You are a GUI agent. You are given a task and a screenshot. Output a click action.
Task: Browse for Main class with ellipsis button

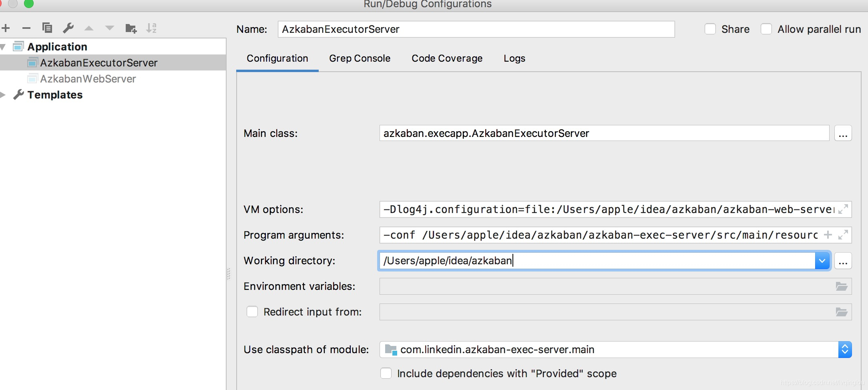coord(843,133)
